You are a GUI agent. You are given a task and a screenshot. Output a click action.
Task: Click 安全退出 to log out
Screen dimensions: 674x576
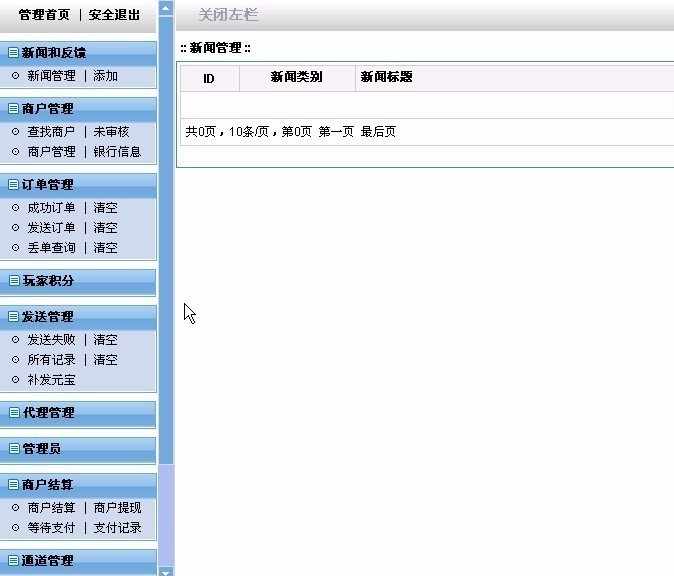click(114, 15)
